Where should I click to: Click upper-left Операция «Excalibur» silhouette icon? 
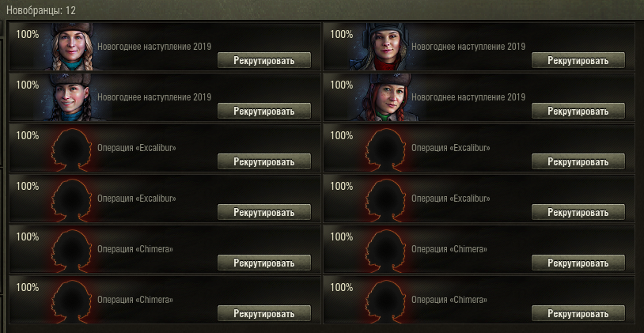pyautogui.click(x=71, y=149)
